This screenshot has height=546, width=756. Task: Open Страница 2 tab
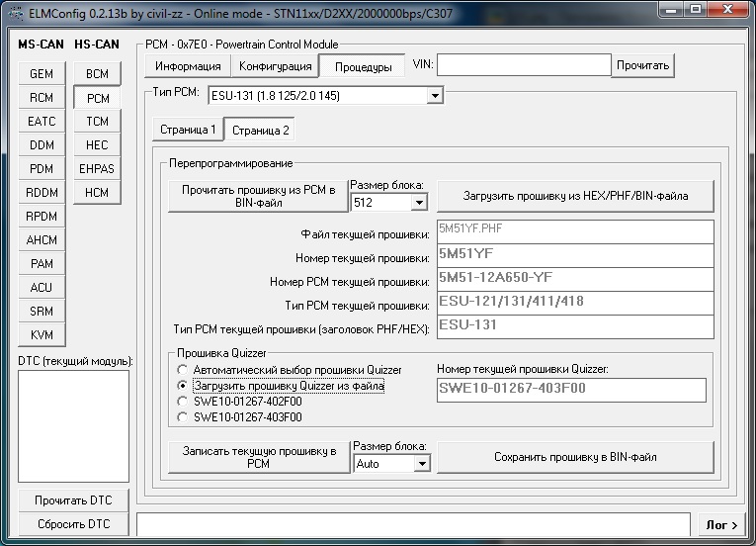click(260, 130)
